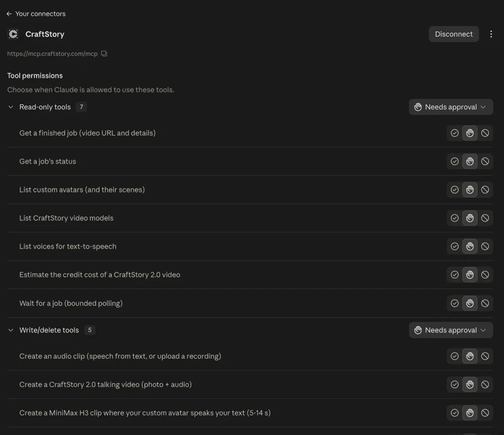The image size is (504, 435).
Task: Block Create a MiniMax H3 clip tool
Action: coord(485,413)
